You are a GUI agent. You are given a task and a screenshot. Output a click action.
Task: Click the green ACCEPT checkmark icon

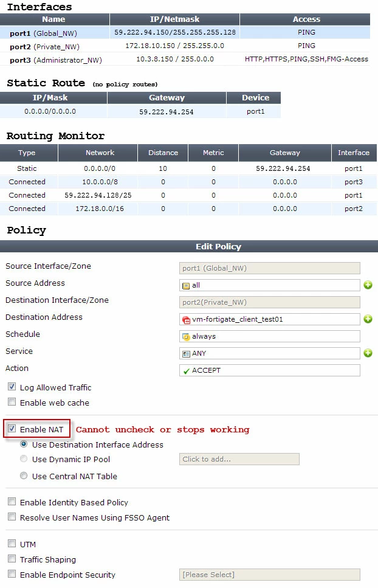186,371
